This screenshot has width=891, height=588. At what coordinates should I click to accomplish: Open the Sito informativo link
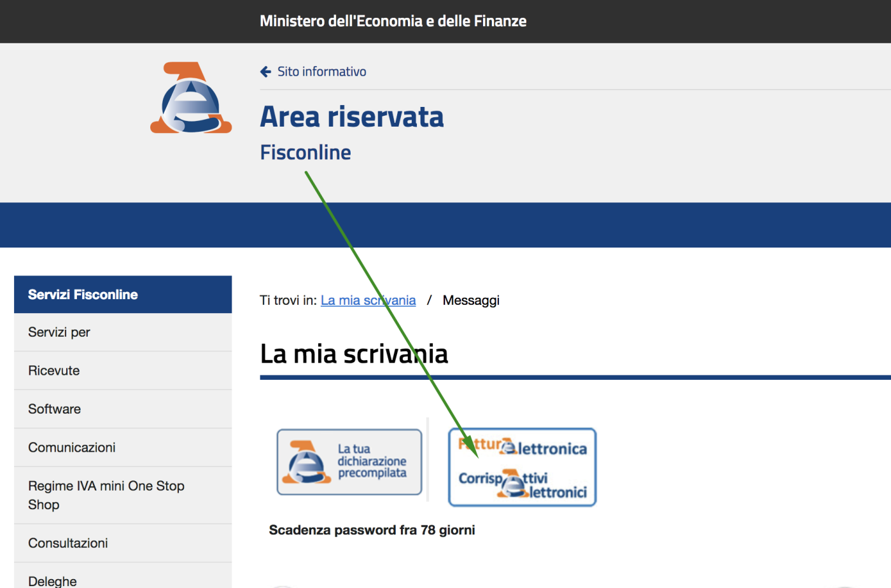321,72
